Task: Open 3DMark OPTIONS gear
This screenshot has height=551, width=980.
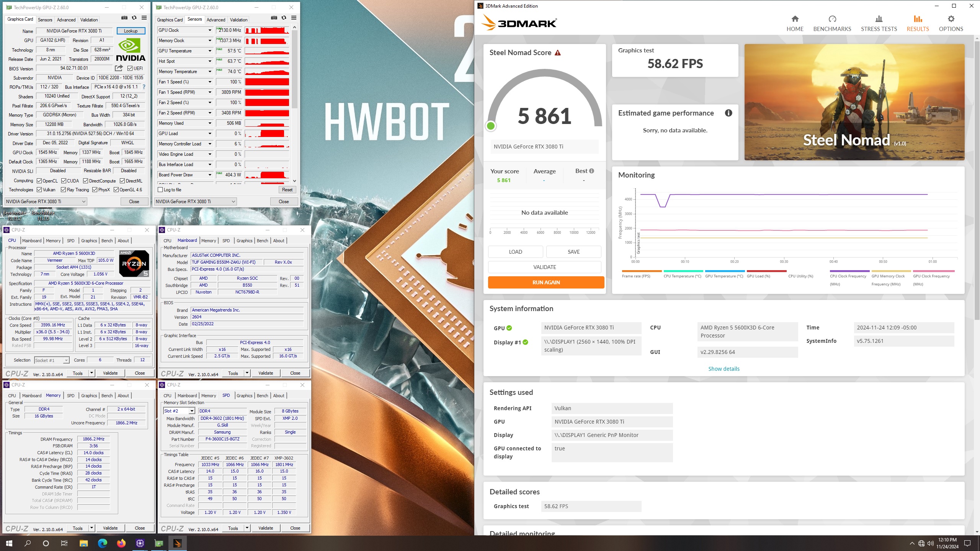Action: (x=951, y=23)
